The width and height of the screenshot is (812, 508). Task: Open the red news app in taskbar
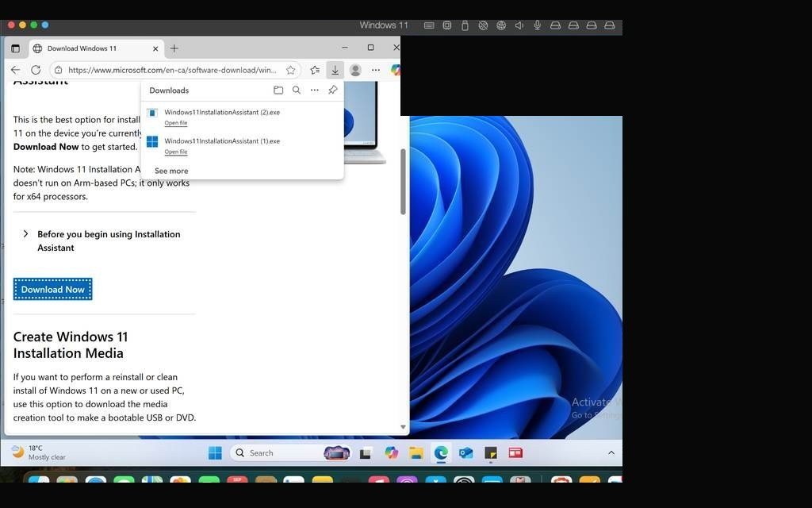coord(515,453)
